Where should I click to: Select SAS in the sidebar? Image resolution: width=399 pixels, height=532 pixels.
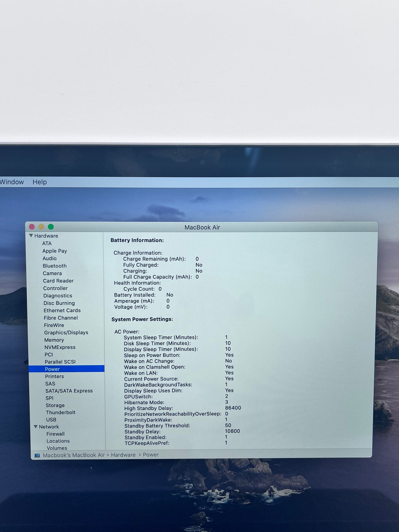click(x=50, y=383)
